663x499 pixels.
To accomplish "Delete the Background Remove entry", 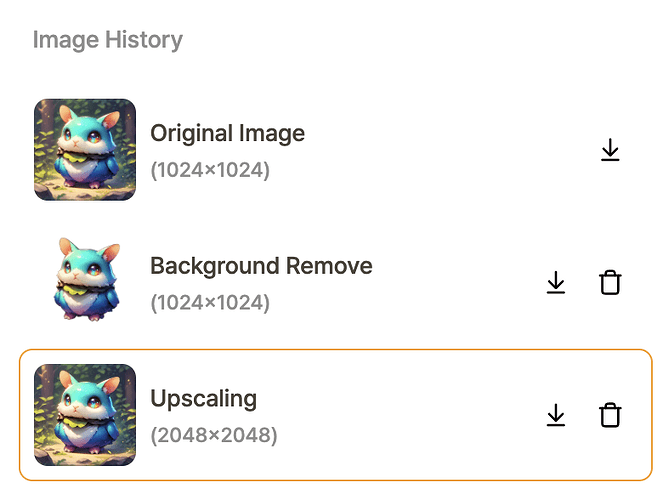I will 610,282.
